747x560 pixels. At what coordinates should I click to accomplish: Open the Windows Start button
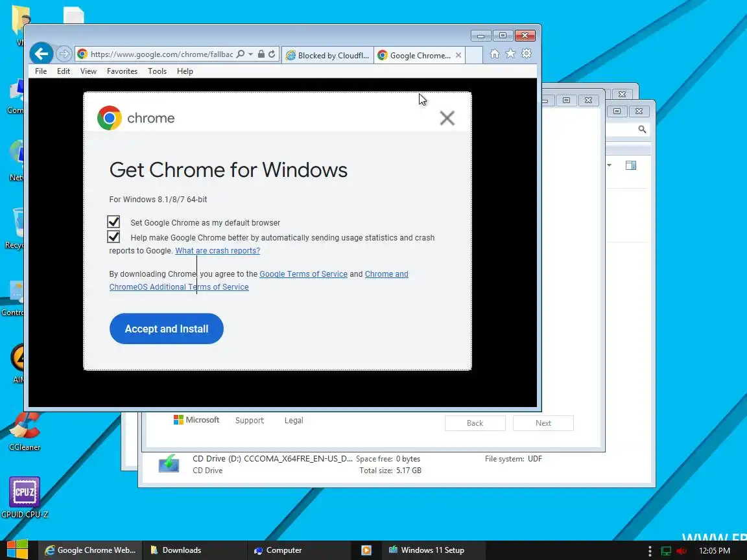pyautogui.click(x=17, y=550)
